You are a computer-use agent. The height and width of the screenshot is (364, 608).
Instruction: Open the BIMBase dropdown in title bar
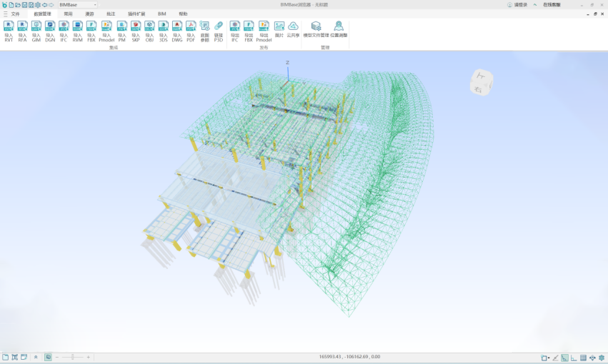click(x=78, y=5)
